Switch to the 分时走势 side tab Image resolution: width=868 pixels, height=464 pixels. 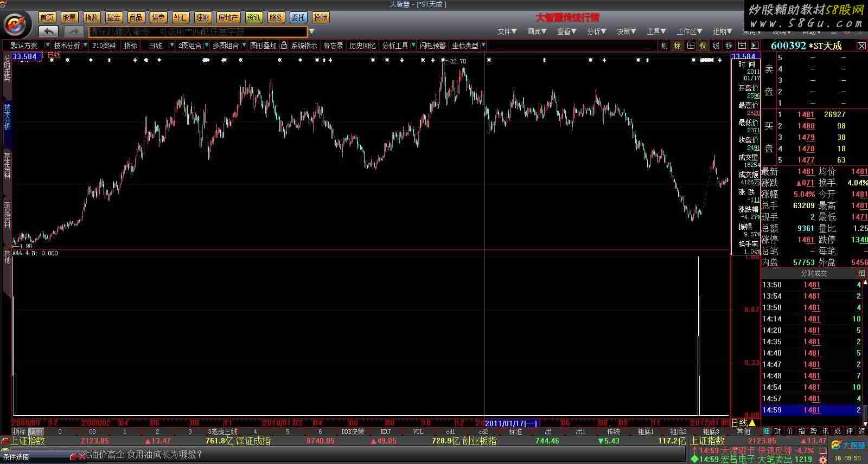[7, 68]
